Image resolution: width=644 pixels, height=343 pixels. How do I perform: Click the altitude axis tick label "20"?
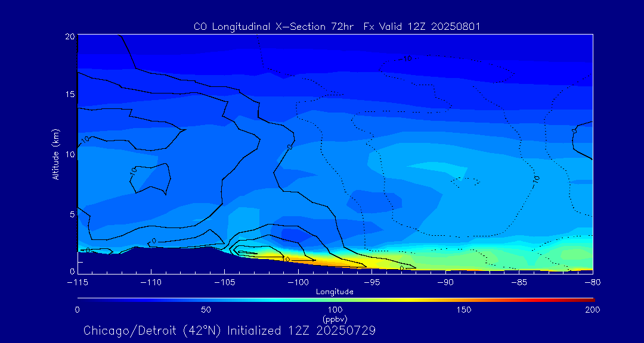tap(69, 36)
